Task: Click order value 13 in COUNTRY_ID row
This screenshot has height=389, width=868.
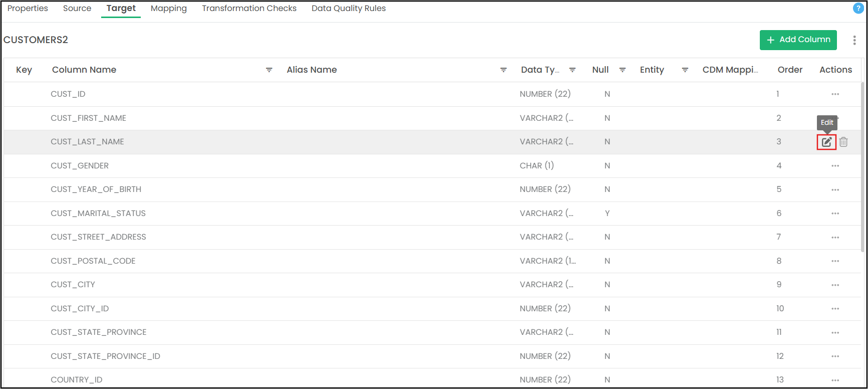Action: pyautogui.click(x=780, y=380)
